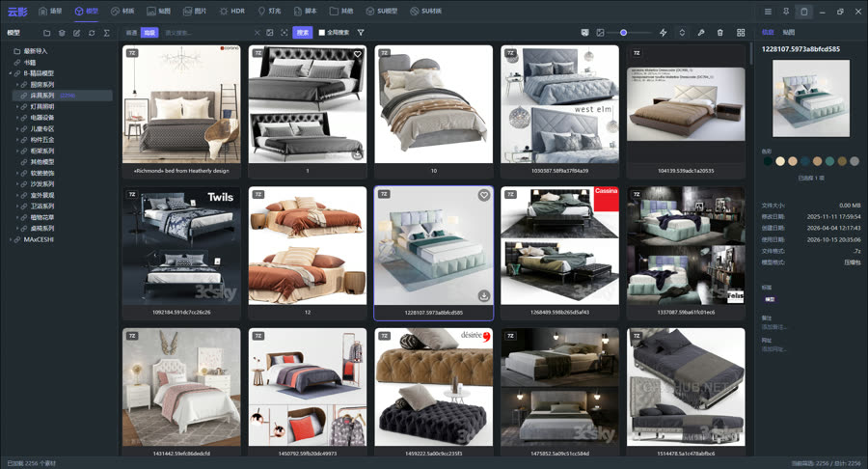Click 7Z badge on Twils bed card

coord(132,194)
